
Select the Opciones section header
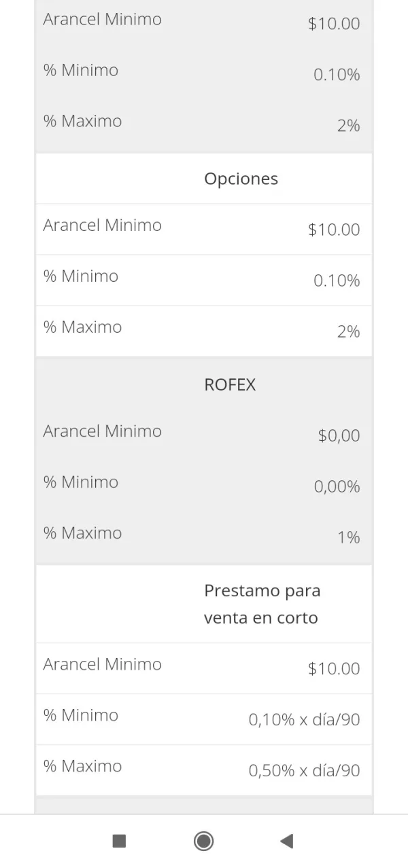(241, 179)
